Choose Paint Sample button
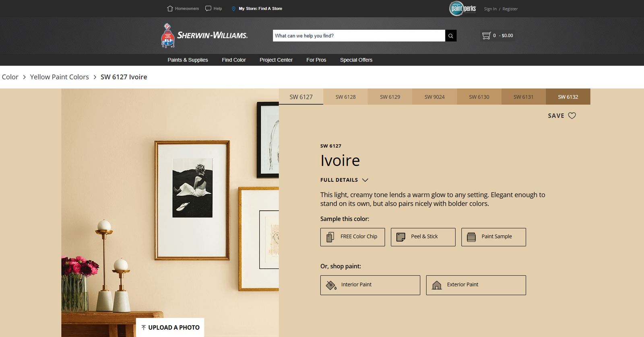 493,237
